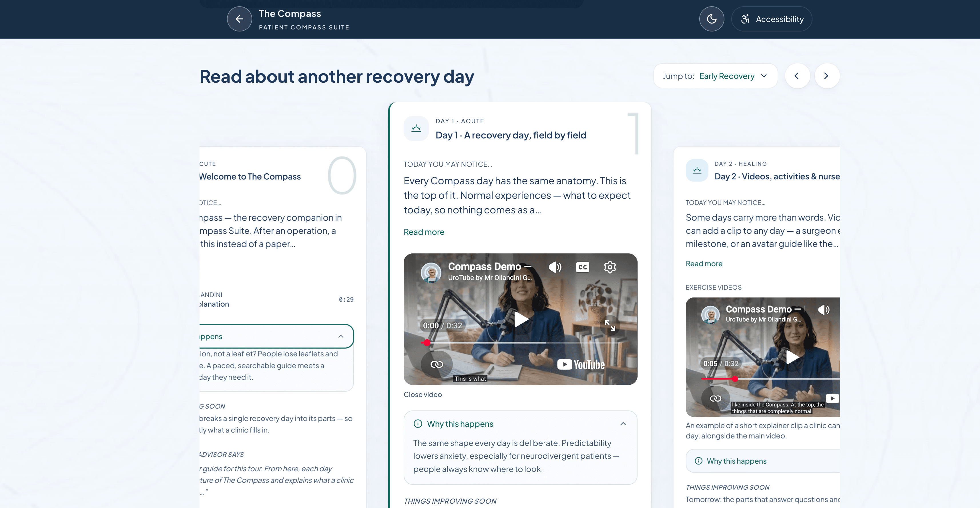The height and width of the screenshot is (508, 980).
Task: Click the Day 2 sunrise icon
Action: tap(697, 170)
